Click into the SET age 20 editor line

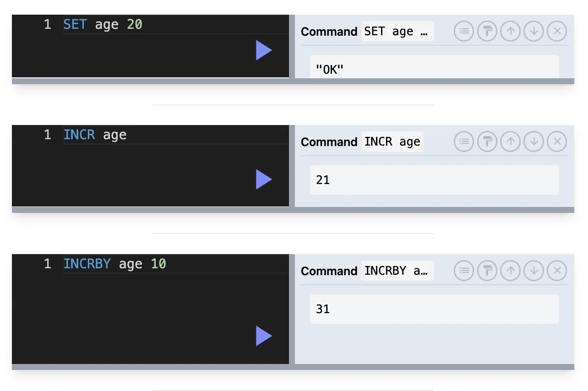tap(176, 24)
